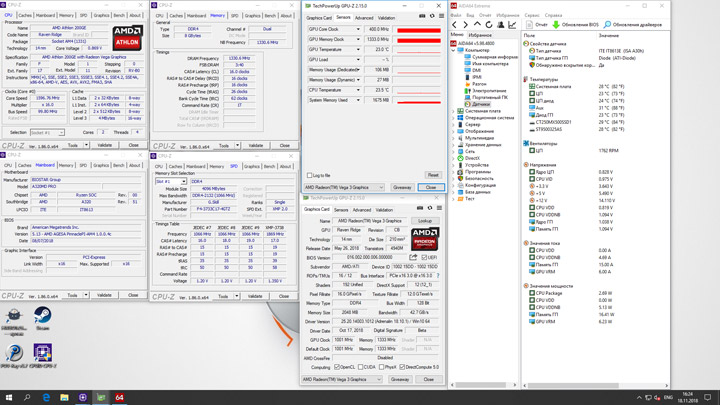Open taskbar search icon
720x405 pixels.
[x=27, y=398]
